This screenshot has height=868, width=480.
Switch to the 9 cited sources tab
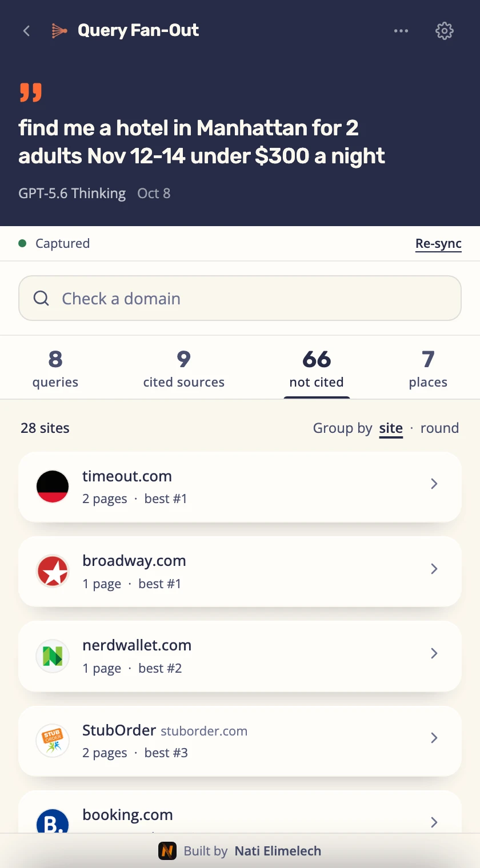(x=183, y=368)
